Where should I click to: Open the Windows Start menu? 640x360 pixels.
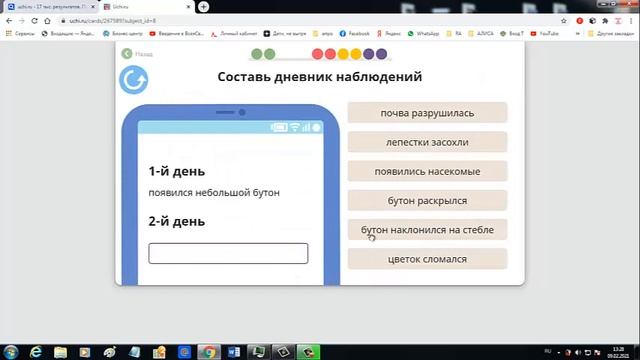(x=11, y=352)
